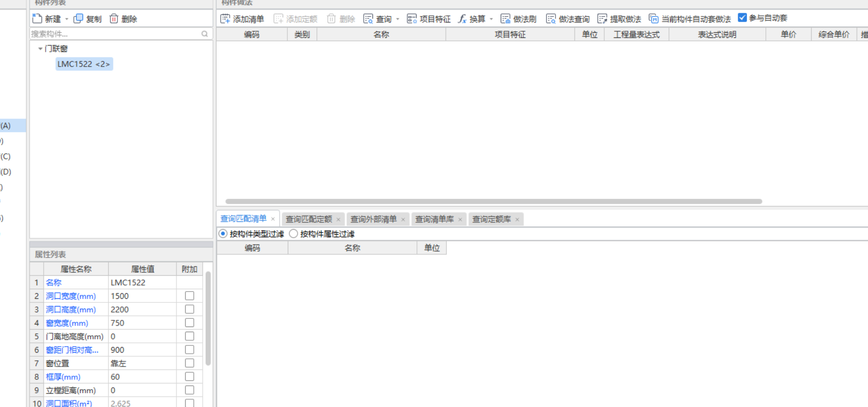Image resolution: width=868 pixels, height=407 pixels.
Task: Click the 复制 copy component icon
Action: click(x=78, y=19)
